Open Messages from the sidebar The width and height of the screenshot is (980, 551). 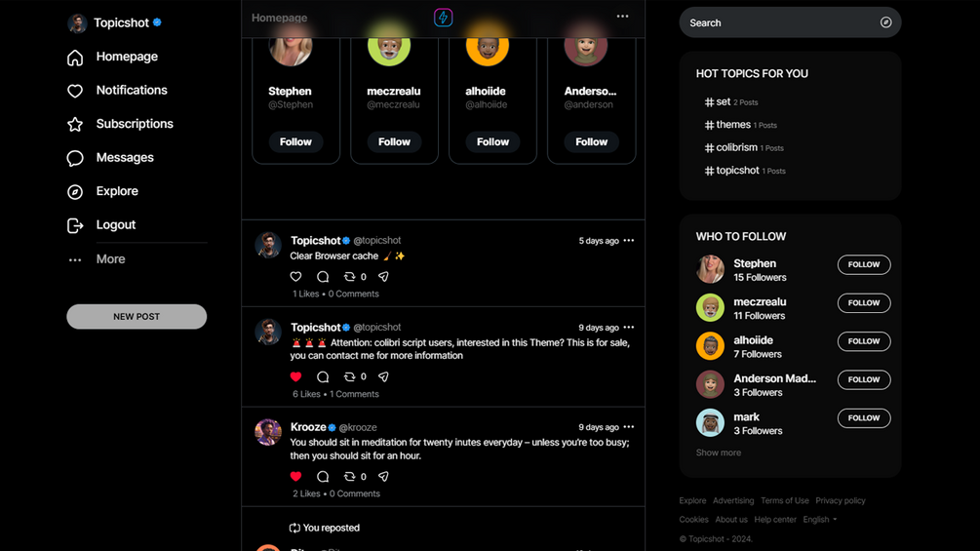coord(125,157)
